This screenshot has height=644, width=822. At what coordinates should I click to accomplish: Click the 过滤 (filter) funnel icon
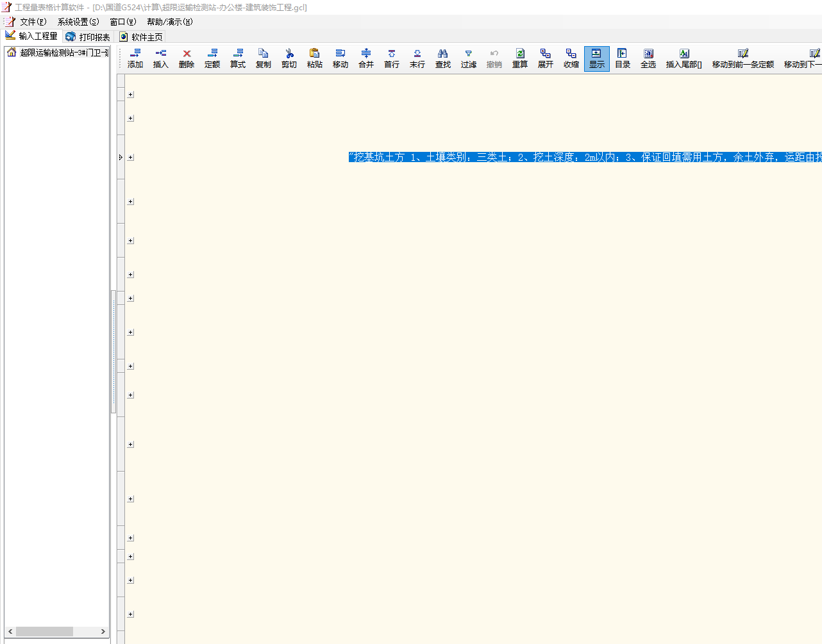(469, 58)
